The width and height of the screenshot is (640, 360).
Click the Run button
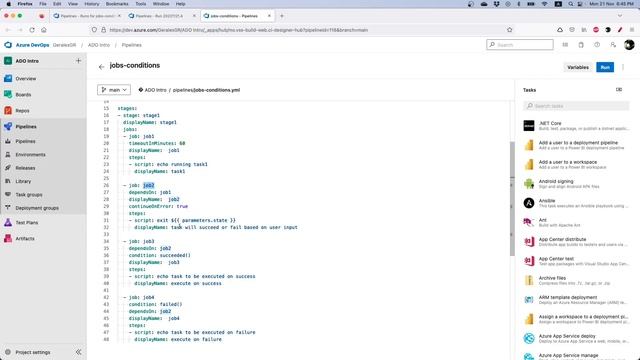click(605, 67)
